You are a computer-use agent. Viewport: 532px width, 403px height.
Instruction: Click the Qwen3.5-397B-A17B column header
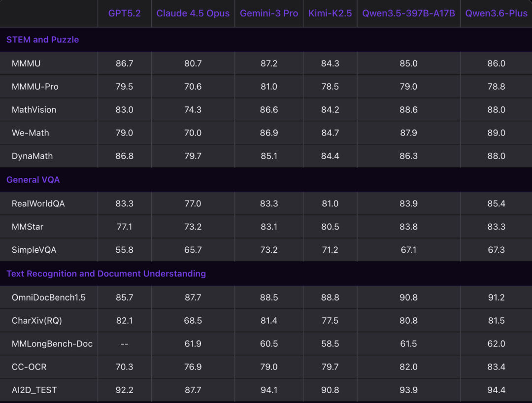(408, 13)
